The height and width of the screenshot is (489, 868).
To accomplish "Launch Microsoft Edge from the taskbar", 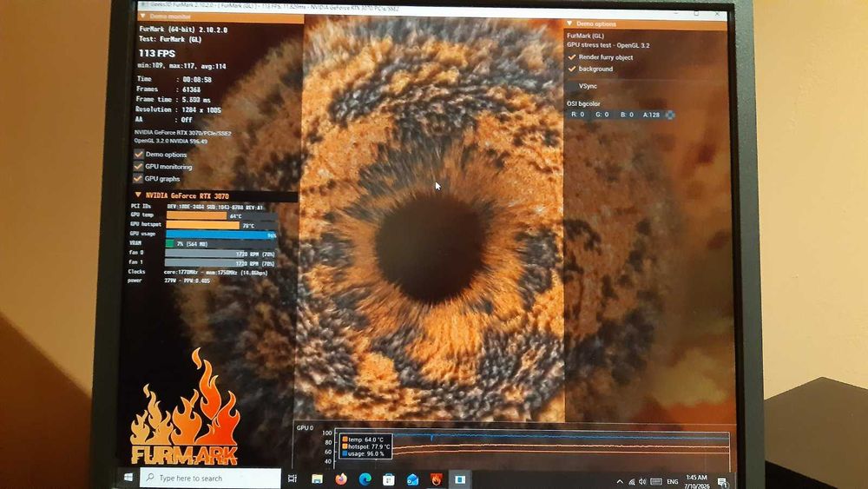I will [x=365, y=479].
